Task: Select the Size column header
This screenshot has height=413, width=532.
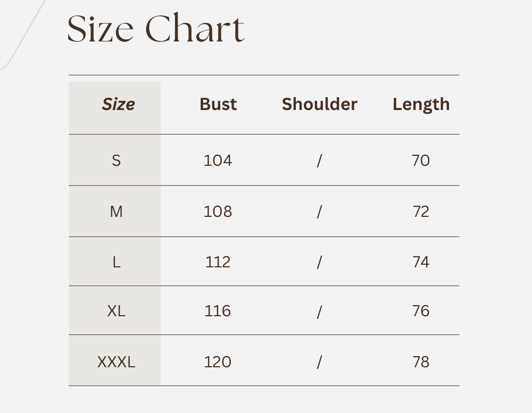Action: [x=118, y=104]
